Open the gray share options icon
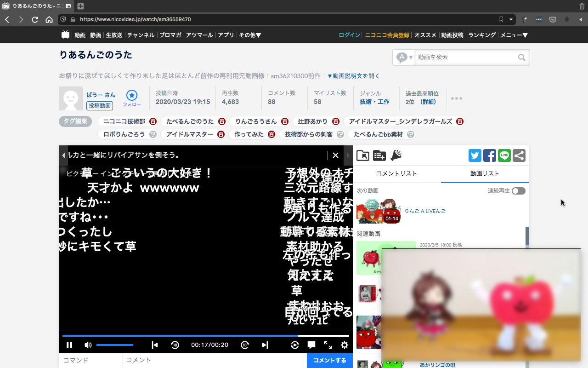Image resolution: width=588 pixels, height=368 pixels. 519,155
